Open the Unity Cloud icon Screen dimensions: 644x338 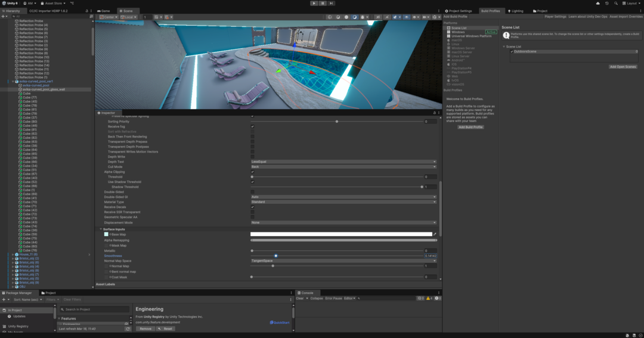[x=597, y=4]
